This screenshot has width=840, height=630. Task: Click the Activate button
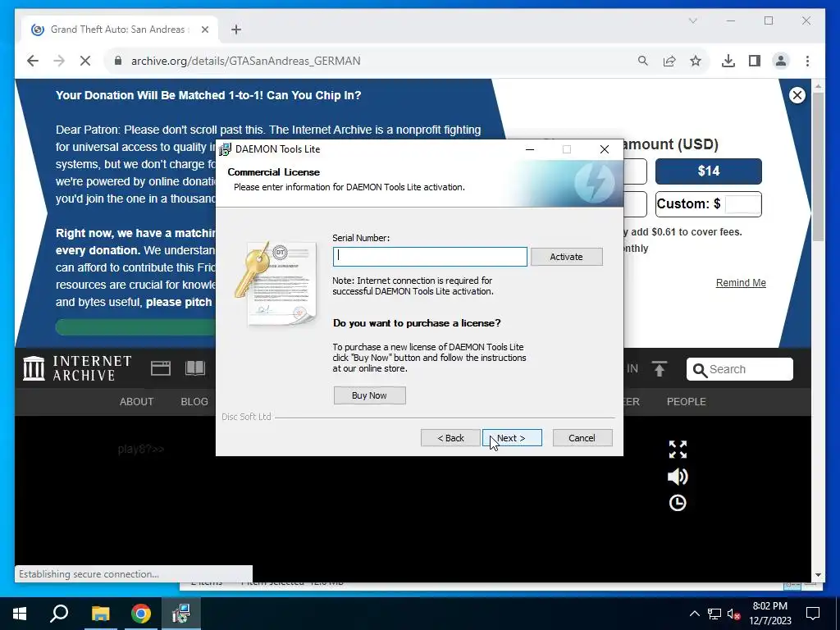point(566,257)
